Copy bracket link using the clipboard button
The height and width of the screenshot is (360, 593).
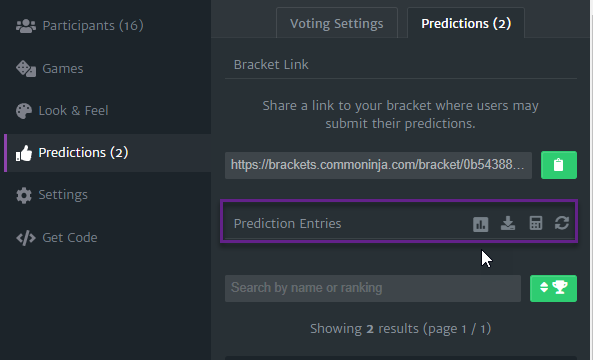(x=559, y=165)
